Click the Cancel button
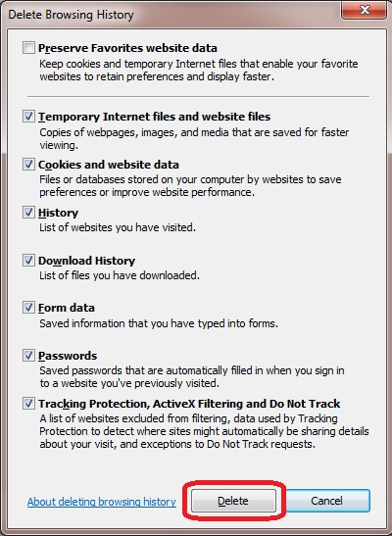 coord(326,501)
